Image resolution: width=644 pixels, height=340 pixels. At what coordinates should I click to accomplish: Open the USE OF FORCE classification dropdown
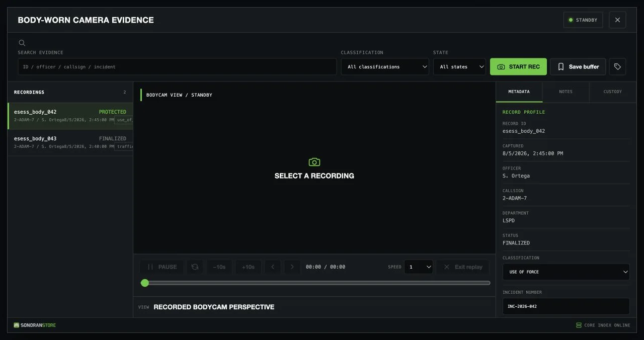click(566, 272)
